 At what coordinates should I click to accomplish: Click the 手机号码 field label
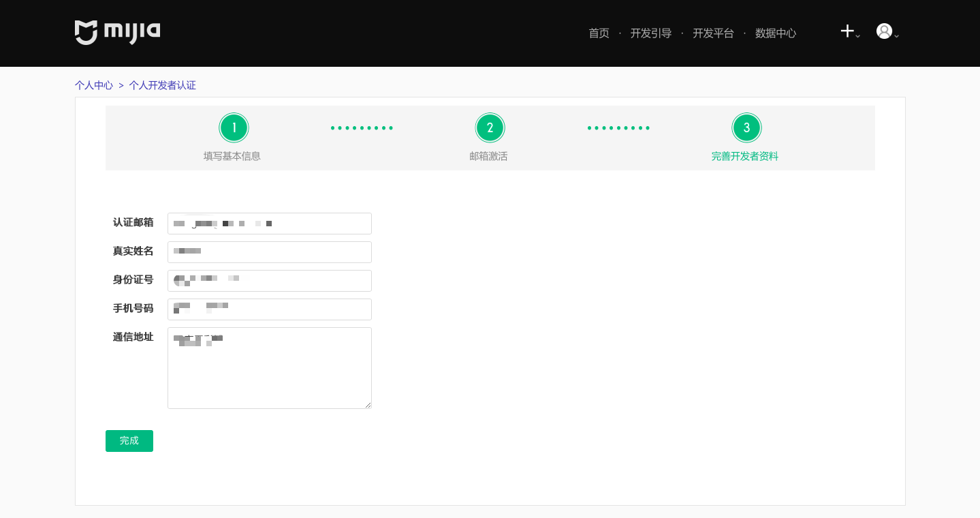[x=133, y=308]
